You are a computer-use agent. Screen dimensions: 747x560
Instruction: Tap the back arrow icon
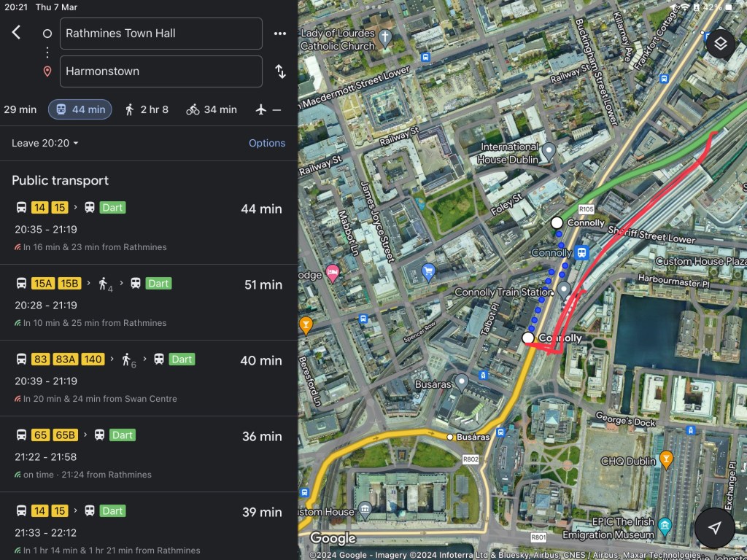coord(17,33)
